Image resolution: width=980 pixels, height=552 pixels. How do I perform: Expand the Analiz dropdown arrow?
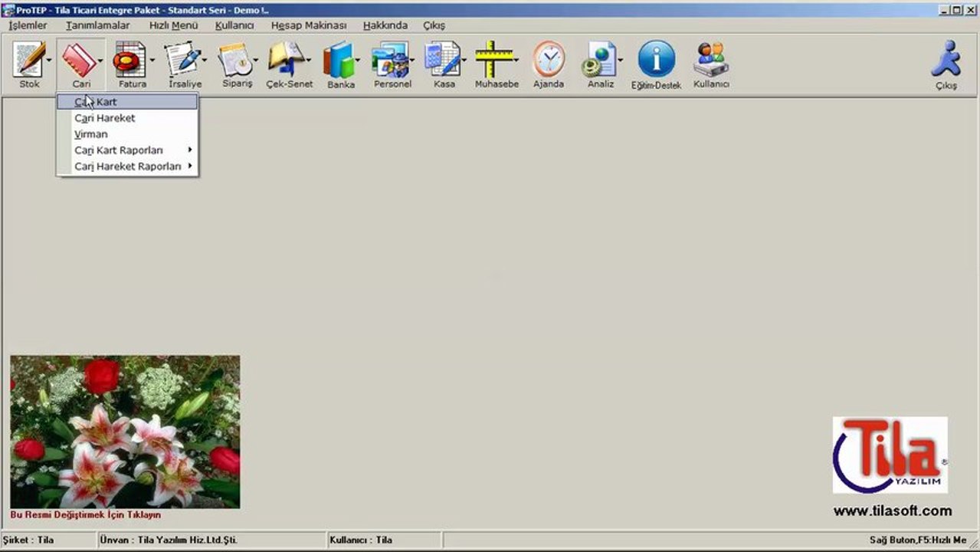click(x=620, y=60)
